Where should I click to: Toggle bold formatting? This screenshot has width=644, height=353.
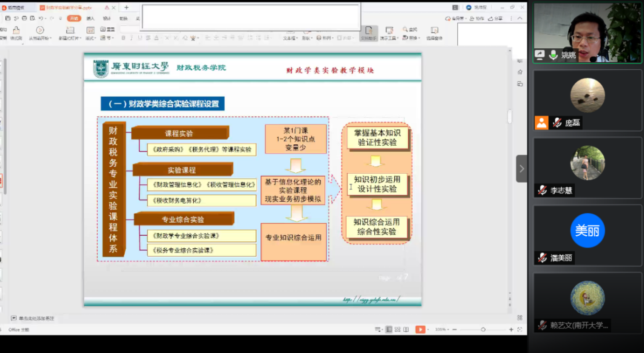123,38
